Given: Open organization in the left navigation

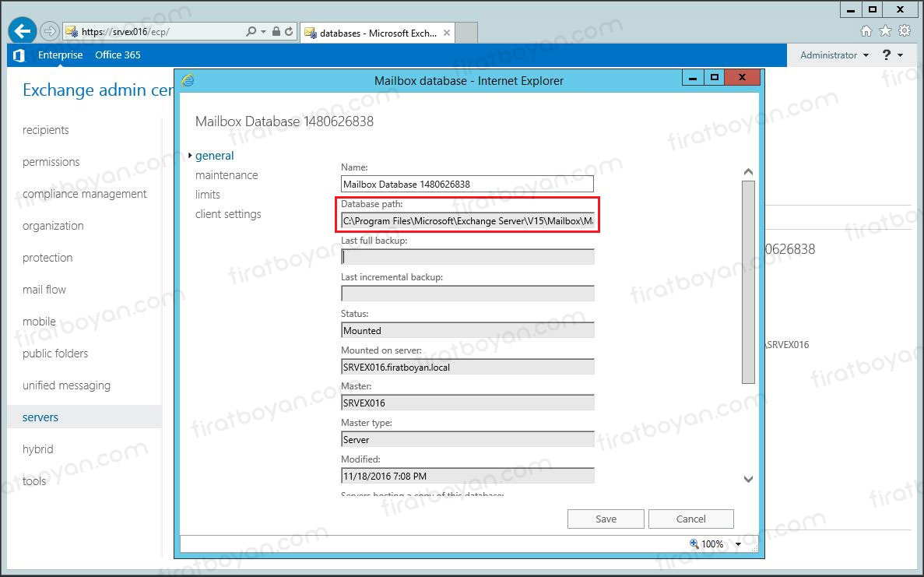Looking at the screenshot, I should click(x=53, y=226).
